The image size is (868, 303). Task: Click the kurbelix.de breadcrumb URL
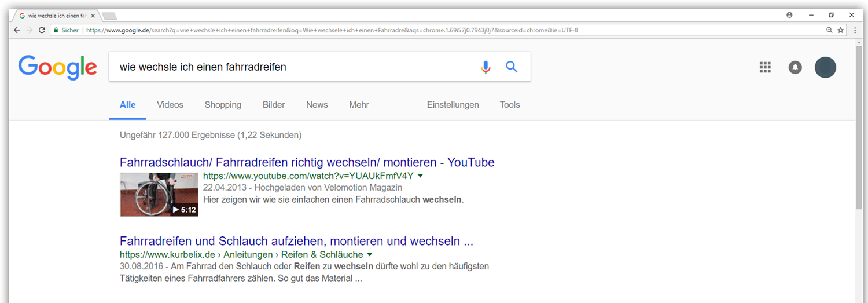coord(241,254)
